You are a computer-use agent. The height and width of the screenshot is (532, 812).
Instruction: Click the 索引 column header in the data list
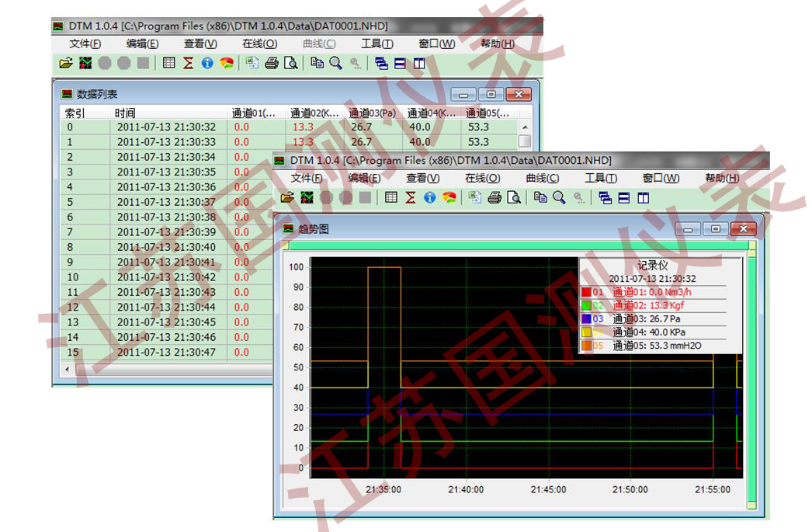pyautogui.click(x=85, y=113)
